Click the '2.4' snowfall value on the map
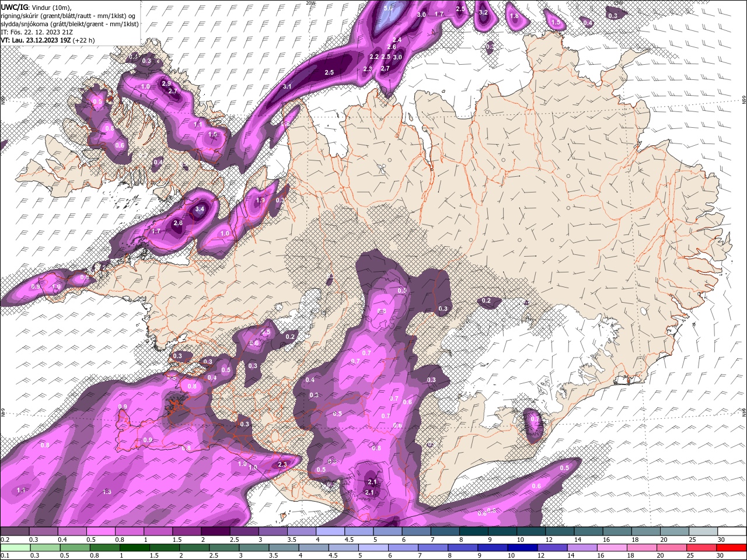 click(397, 40)
